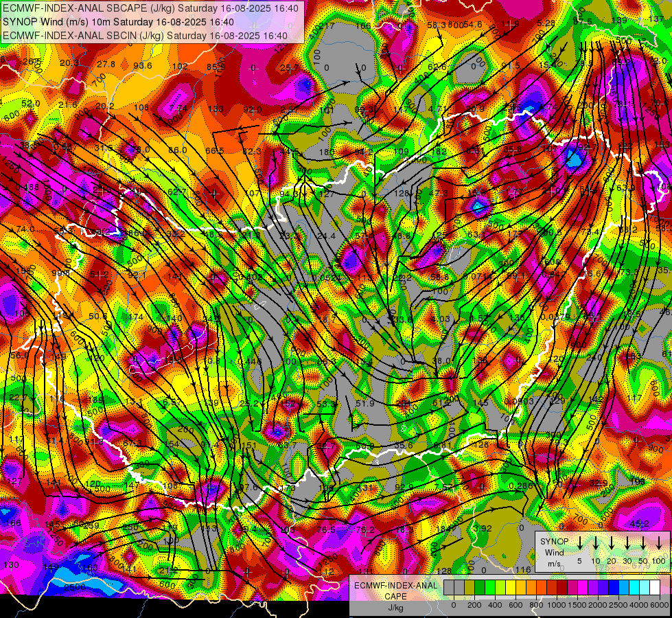Click the 20 m/s wind arrow symbol
Image resolution: width=672 pixels, height=618 pixels.
click(x=611, y=543)
